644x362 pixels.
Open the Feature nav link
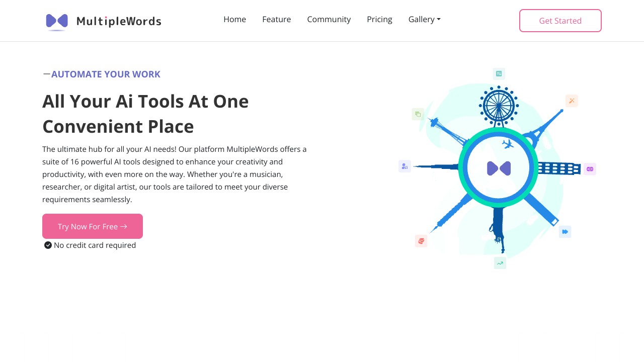(x=277, y=19)
